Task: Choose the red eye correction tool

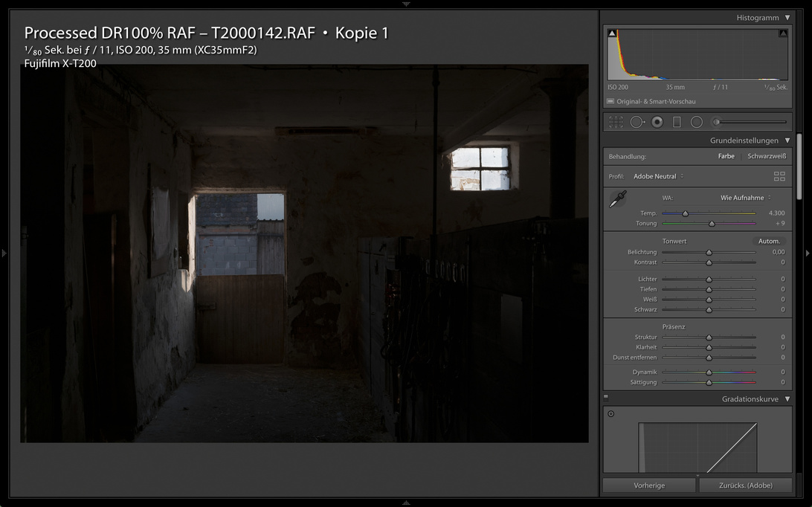Action: coord(657,122)
